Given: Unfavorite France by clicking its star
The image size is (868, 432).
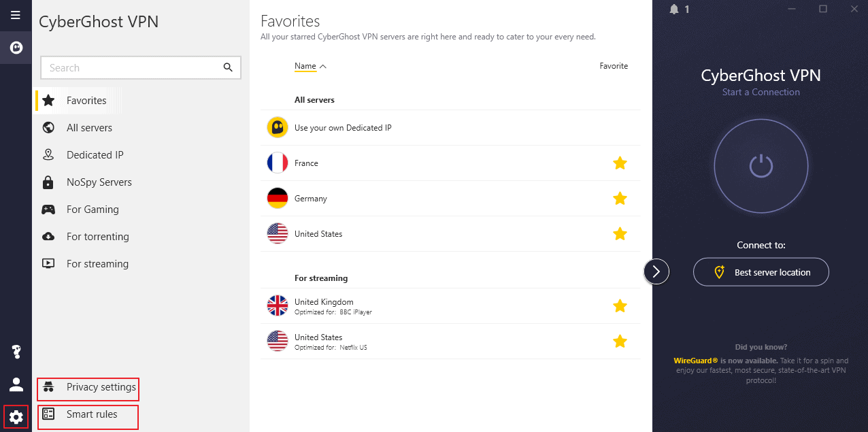Looking at the screenshot, I should pyautogui.click(x=620, y=163).
